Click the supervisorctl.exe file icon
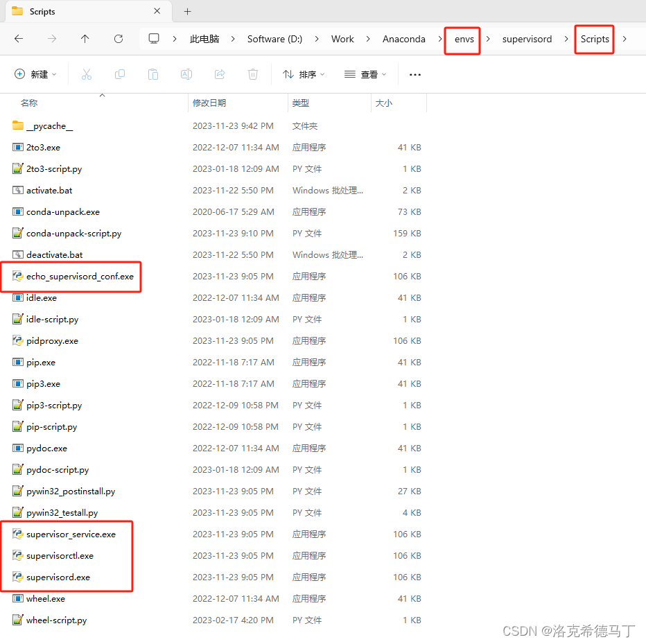 18,555
